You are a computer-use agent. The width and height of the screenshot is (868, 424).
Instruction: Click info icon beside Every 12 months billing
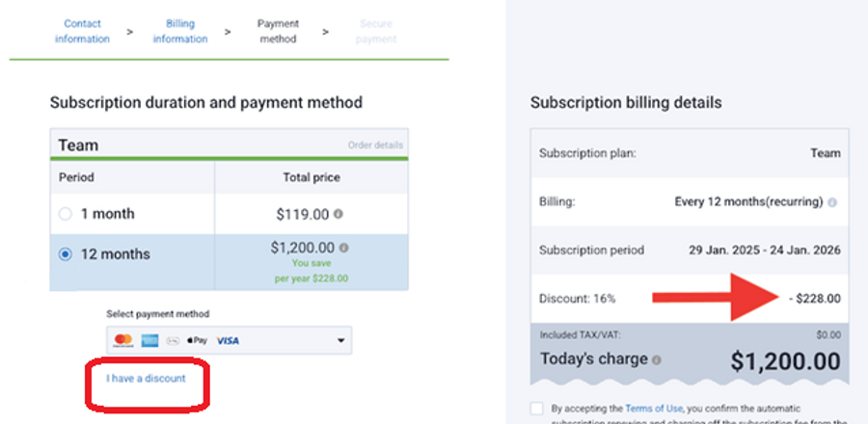click(832, 202)
